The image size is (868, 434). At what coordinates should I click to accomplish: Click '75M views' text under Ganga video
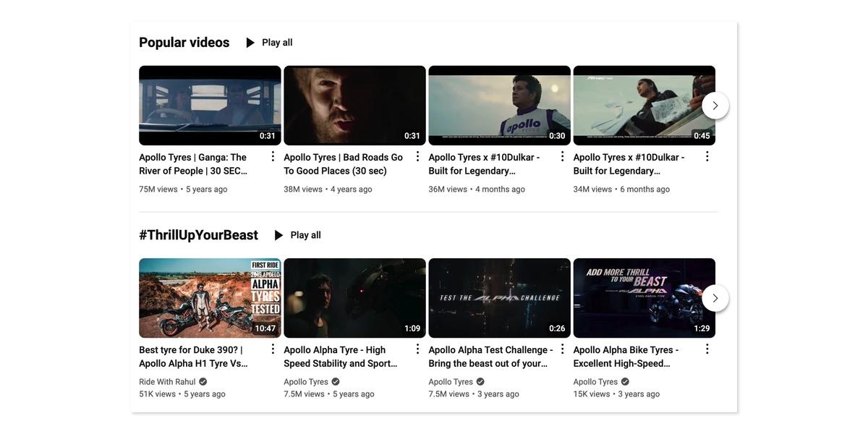click(158, 190)
